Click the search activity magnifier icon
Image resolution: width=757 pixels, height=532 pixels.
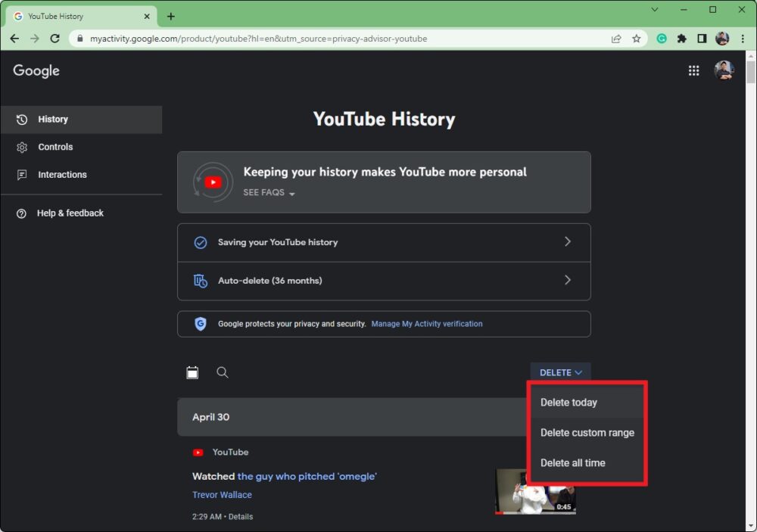[x=223, y=372]
